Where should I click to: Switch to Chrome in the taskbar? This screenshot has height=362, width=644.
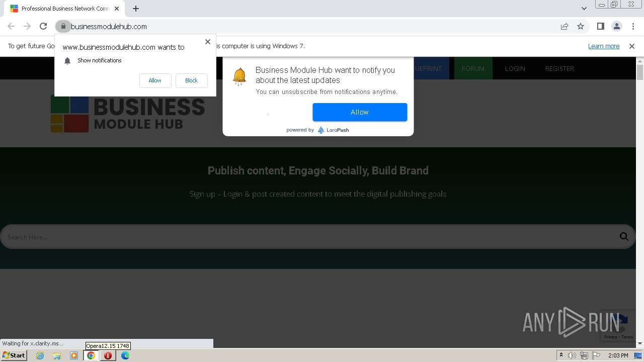(91, 355)
